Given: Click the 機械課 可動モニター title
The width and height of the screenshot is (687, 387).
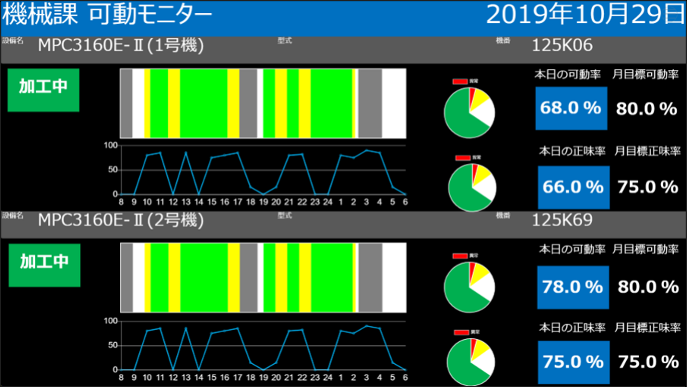Looking at the screenshot, I should (x=107, y=14).
